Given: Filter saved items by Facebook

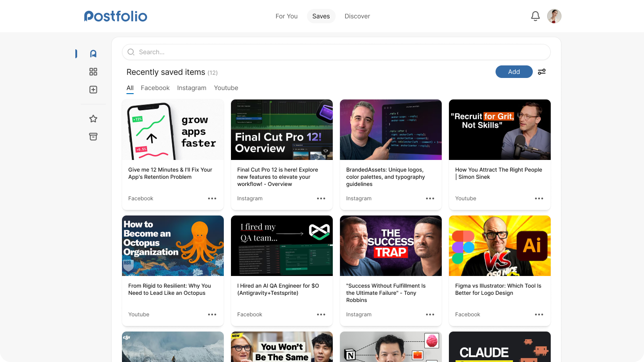Looking at the screenshot, I should pos(155,88).
